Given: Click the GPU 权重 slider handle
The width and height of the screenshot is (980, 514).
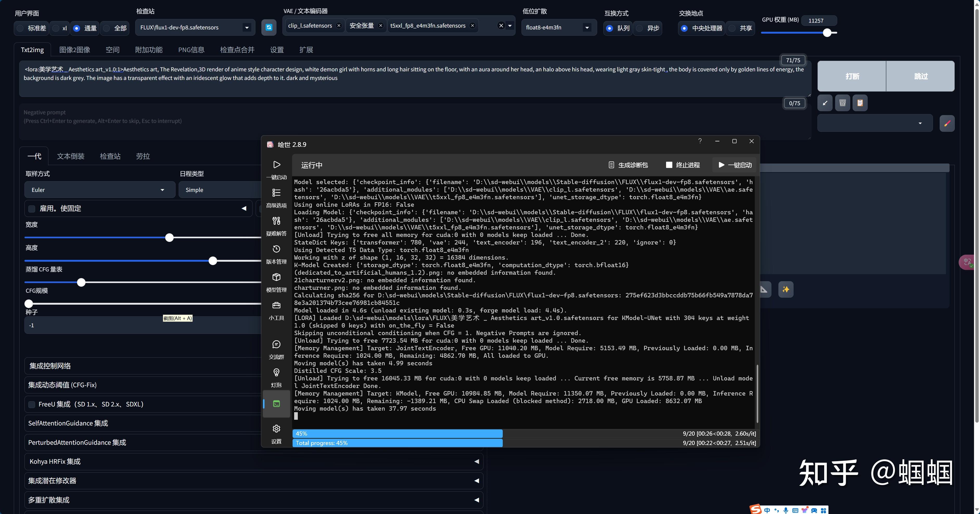Looking at the screenshot, I should point(827,33).
